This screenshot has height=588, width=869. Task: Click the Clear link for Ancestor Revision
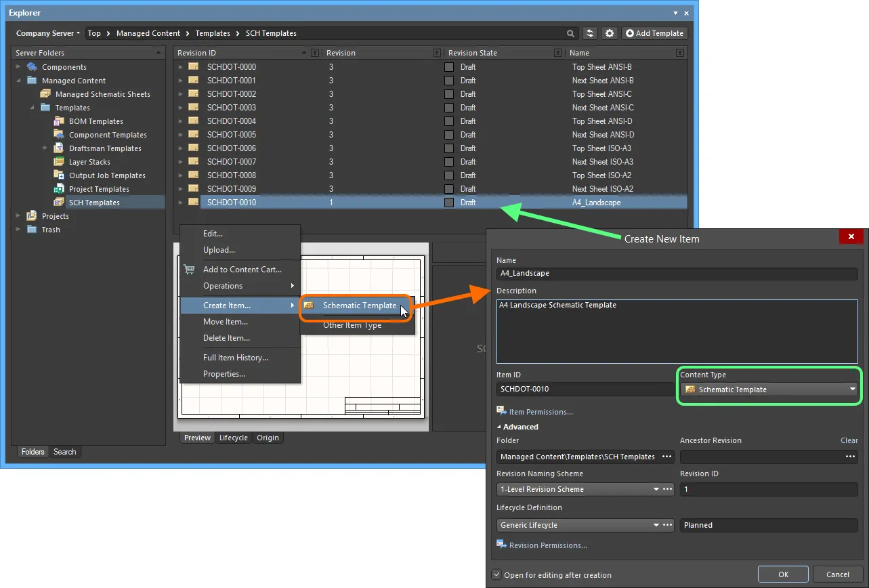(x=849, y=440)
